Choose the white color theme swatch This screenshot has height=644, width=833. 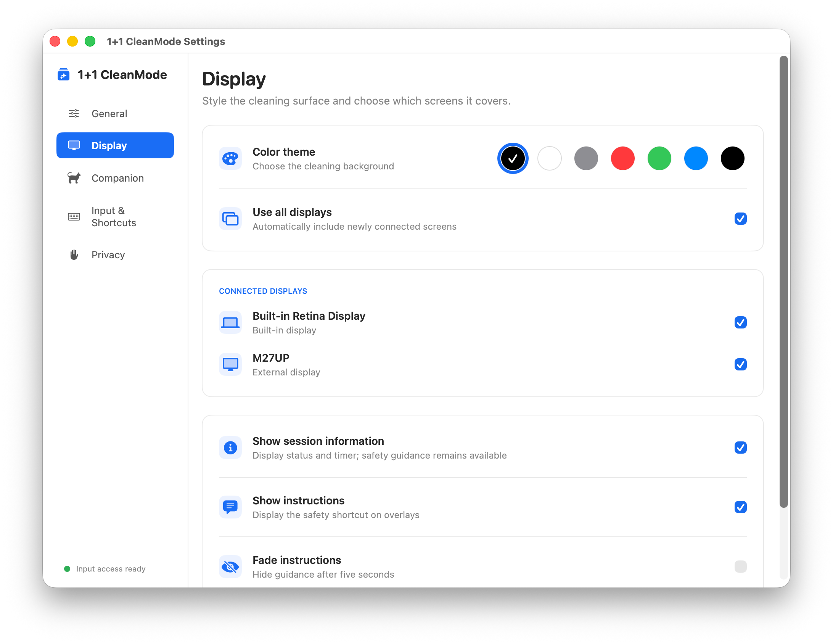pos(549,158)
